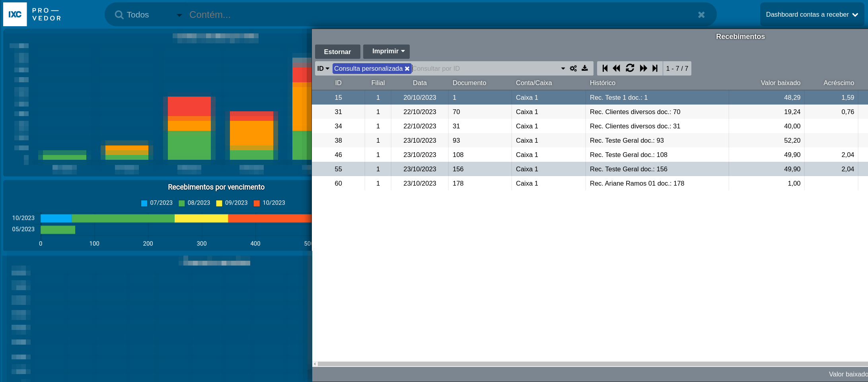Sort by the Data column header
Screen dimensions: 868x382
coord(420,83)
